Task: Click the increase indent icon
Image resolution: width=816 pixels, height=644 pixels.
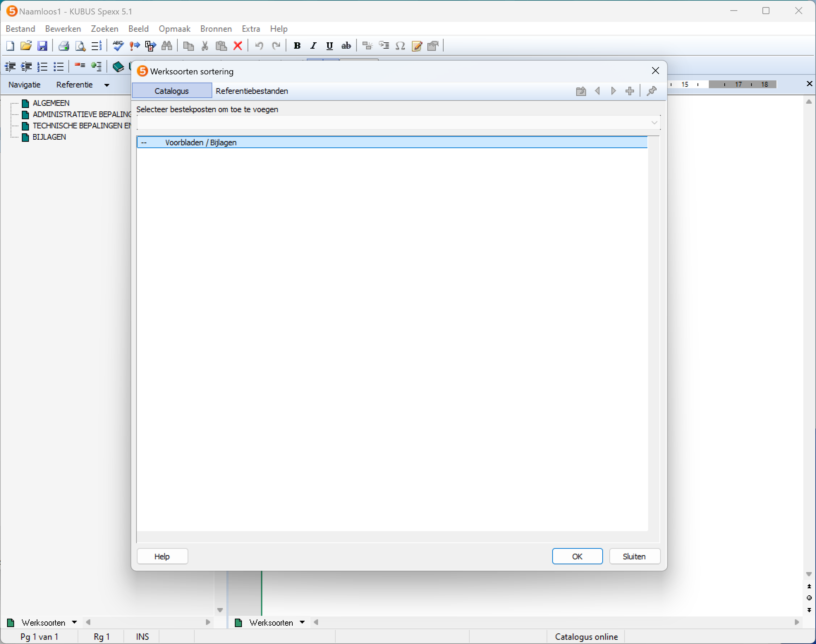Action: point(26,67)
